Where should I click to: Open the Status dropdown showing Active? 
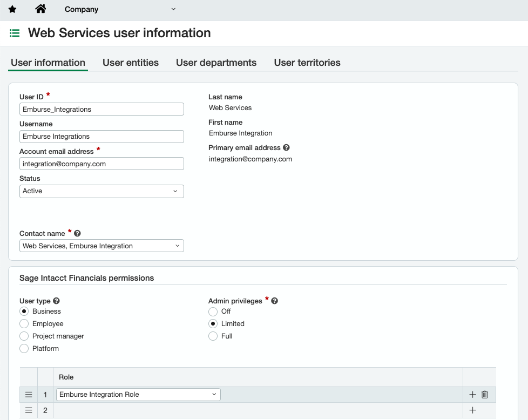101,191
